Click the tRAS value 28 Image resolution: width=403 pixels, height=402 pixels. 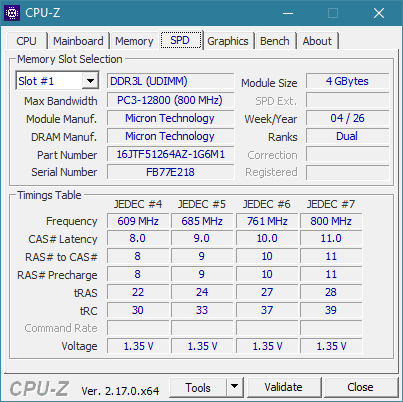(x=331, y=292)
